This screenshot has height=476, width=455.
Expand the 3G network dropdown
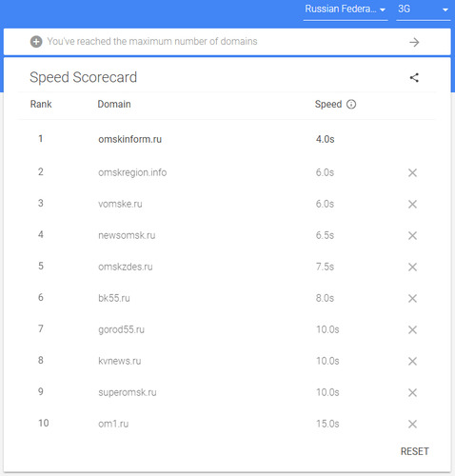(x=423, y=10)
